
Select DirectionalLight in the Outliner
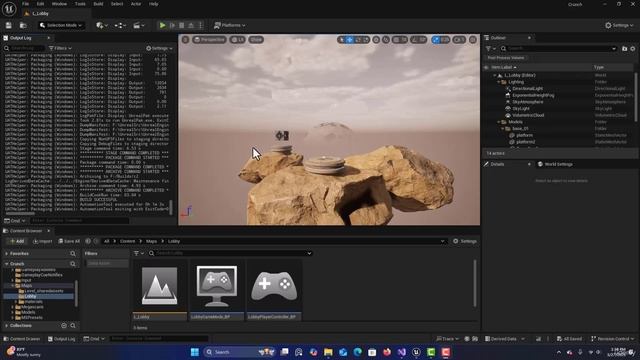[528, 89]
